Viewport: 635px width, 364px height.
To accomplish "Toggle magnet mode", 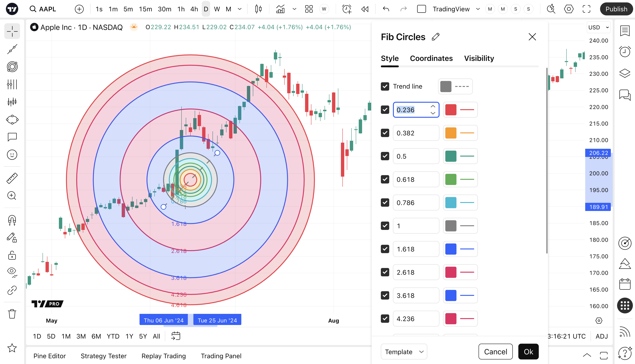I will pyautogui.click(x=12, y=220).
